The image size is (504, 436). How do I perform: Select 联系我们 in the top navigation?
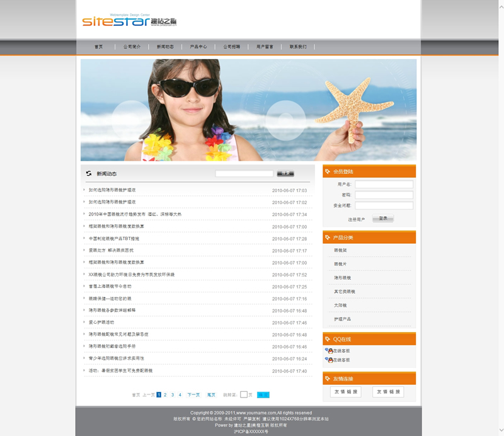(298, 47)
